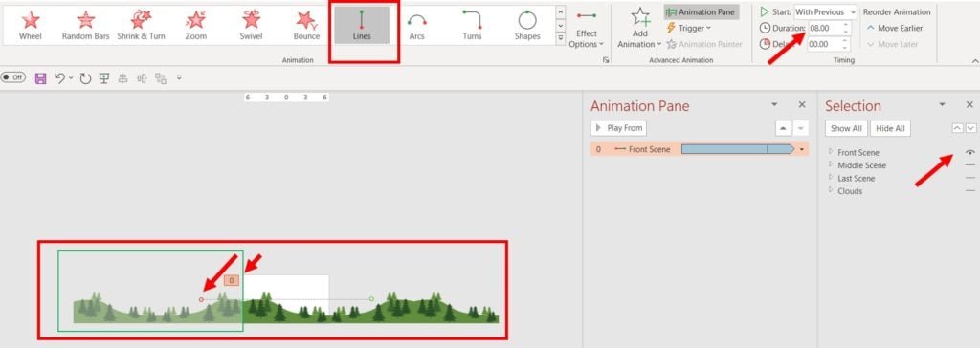
Task: Open the Start timing dropdown
Action: [826, 11]
